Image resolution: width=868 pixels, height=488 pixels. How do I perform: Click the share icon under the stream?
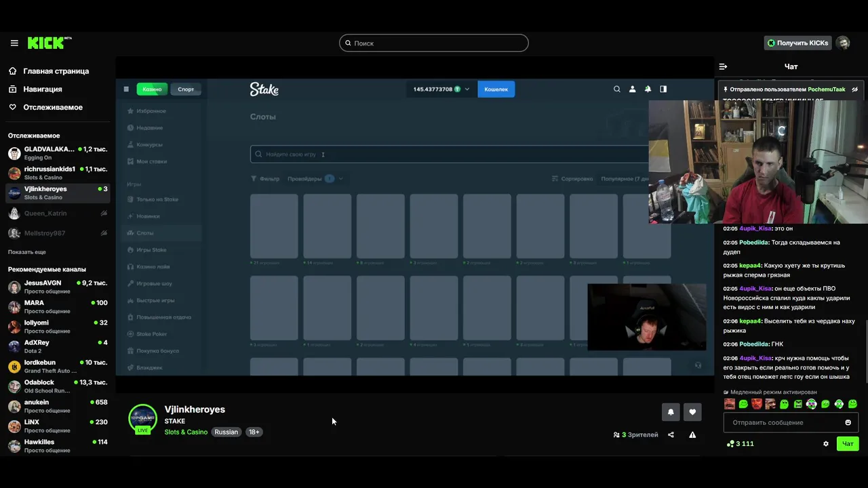pos(671,434)
